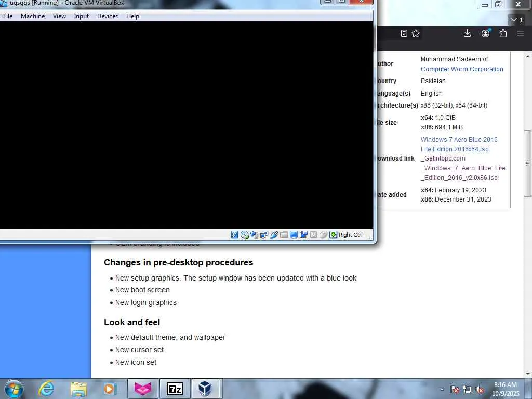
Task: Click the muted volume icon in system tray
Action: coord(480,390)
